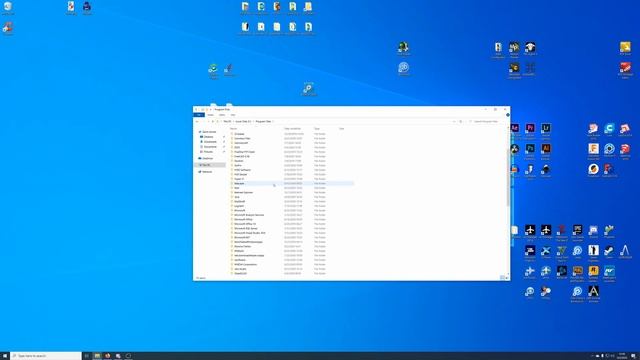Open the Lightroom desktop shortcut

(546, 129)
